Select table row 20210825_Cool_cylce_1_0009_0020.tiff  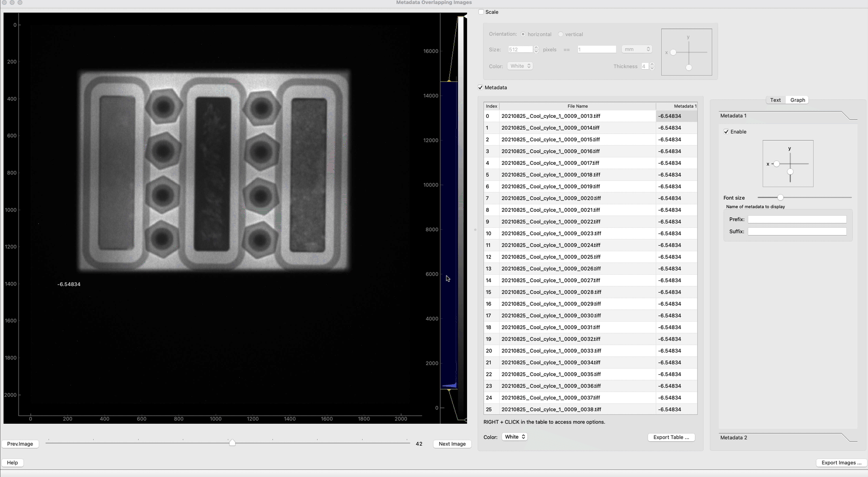pos(551,198)
